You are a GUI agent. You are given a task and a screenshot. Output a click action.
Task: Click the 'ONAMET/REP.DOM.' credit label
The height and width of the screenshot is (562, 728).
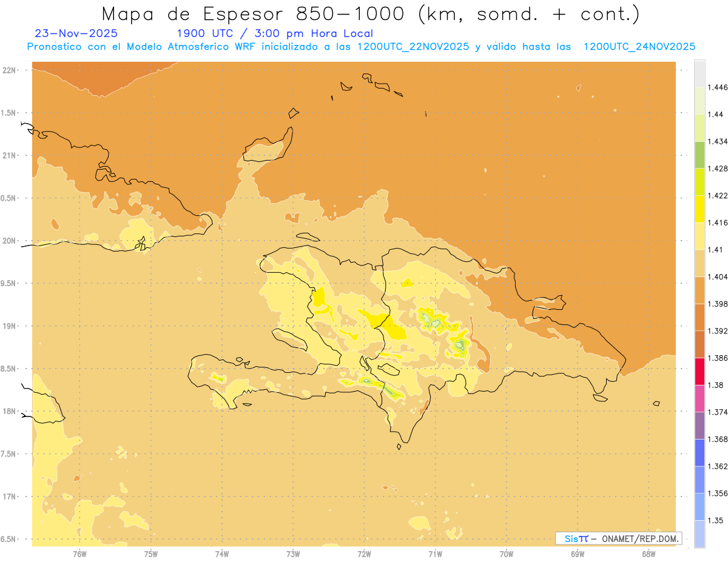pyautogui.click(x=640, y=538)
